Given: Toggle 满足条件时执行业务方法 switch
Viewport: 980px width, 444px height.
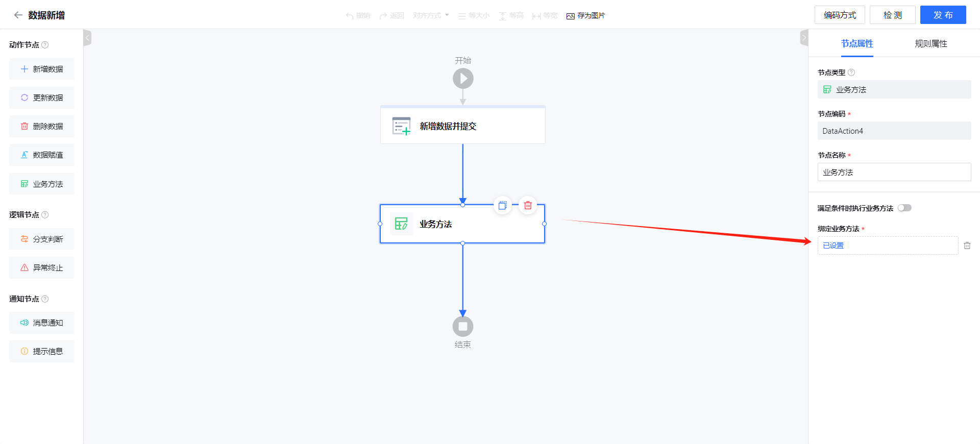Looking at the screenshot, I should pos(905,208).
